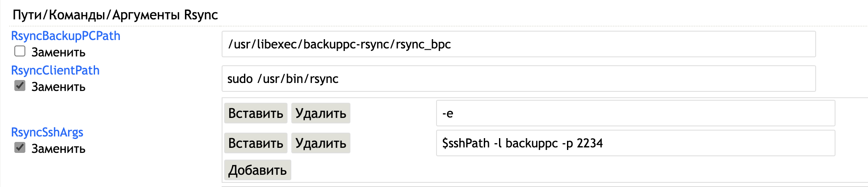
Task: Click into the -e argument field
Action: point(635,113)
